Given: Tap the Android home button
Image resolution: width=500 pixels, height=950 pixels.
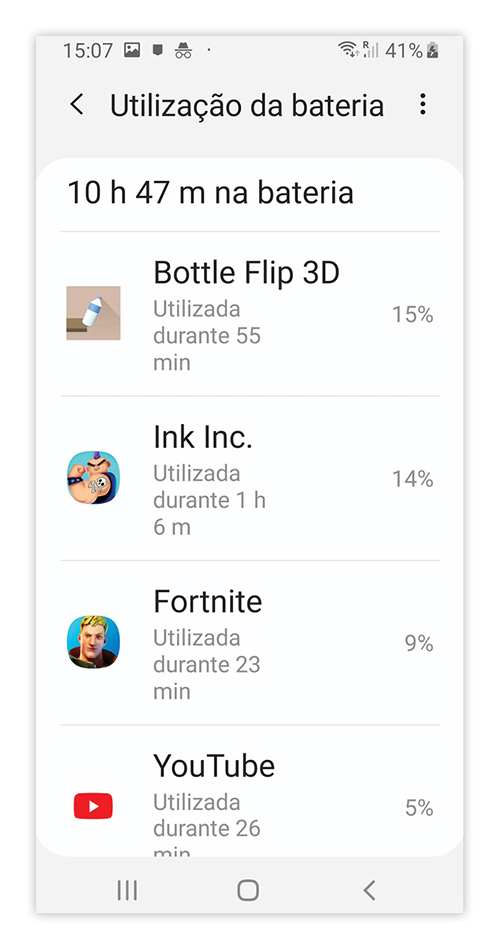Looking at the screenshot, I should coord(248,890).
